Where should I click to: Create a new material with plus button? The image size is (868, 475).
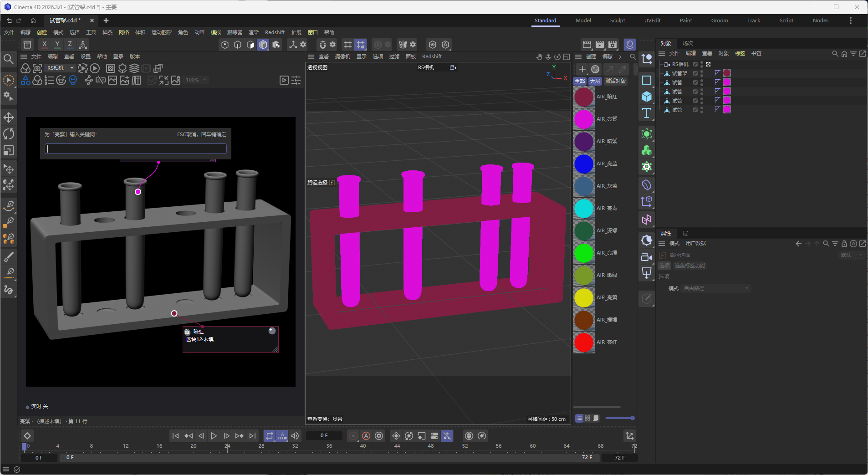[582, 69]
